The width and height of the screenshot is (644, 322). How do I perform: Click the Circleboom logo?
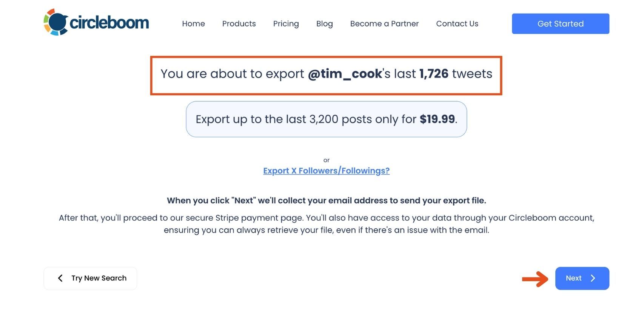coord(96,23)
